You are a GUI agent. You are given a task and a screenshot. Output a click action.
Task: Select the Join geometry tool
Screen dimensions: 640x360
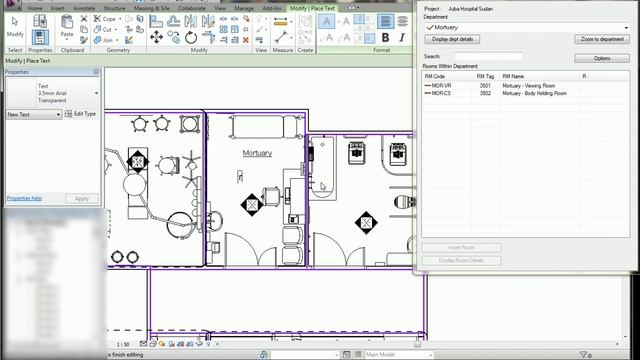(103, 40)
